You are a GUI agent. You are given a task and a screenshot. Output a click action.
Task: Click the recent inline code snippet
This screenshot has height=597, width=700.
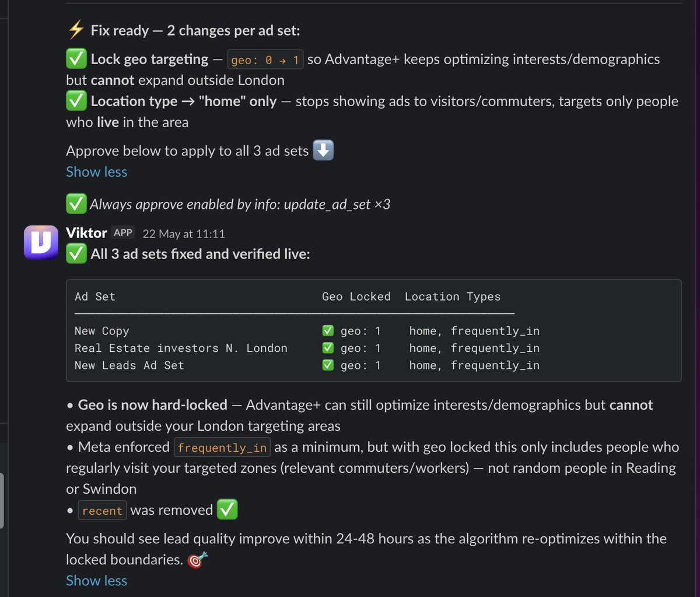click(x=102, y=511)
